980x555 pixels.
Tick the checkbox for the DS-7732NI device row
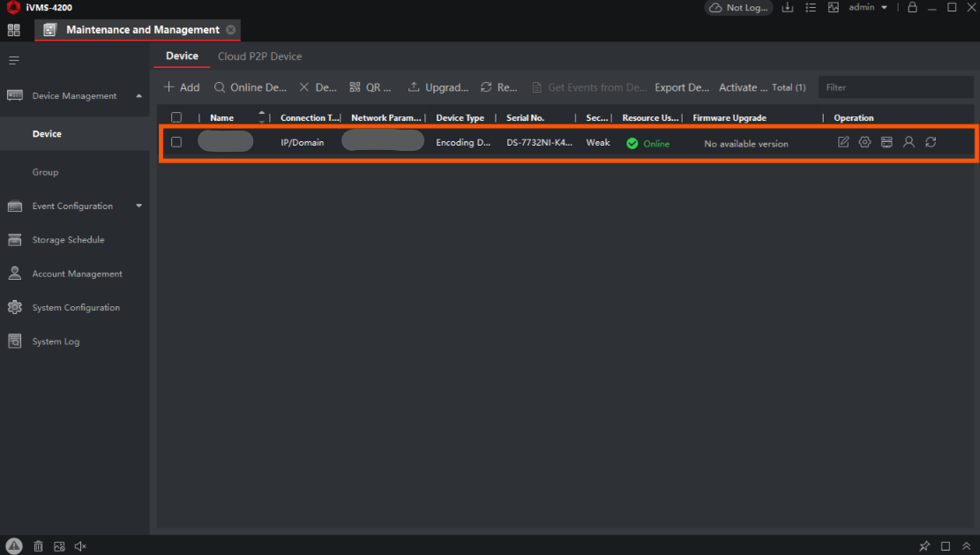click(x=176, y=143)
